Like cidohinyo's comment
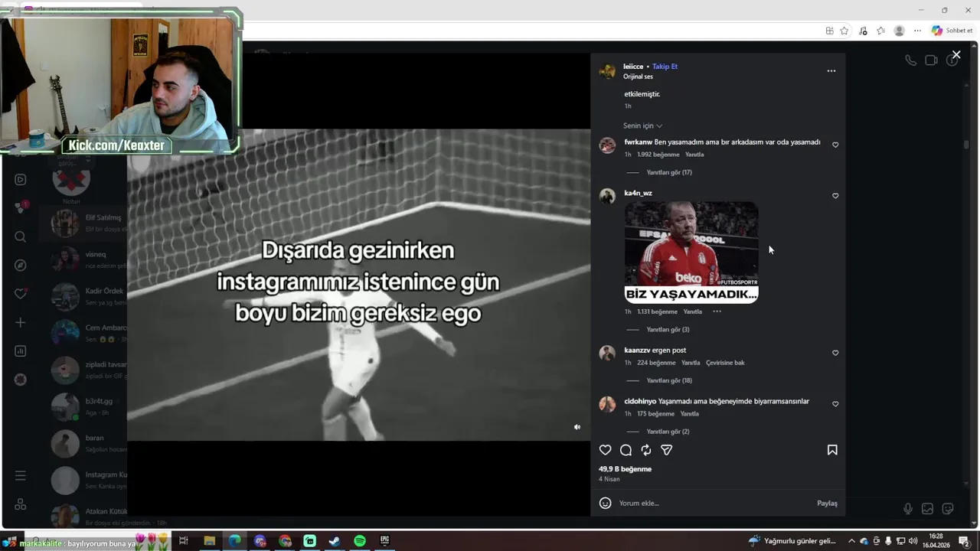Screen dimensions: 980x551 [835, 404]
